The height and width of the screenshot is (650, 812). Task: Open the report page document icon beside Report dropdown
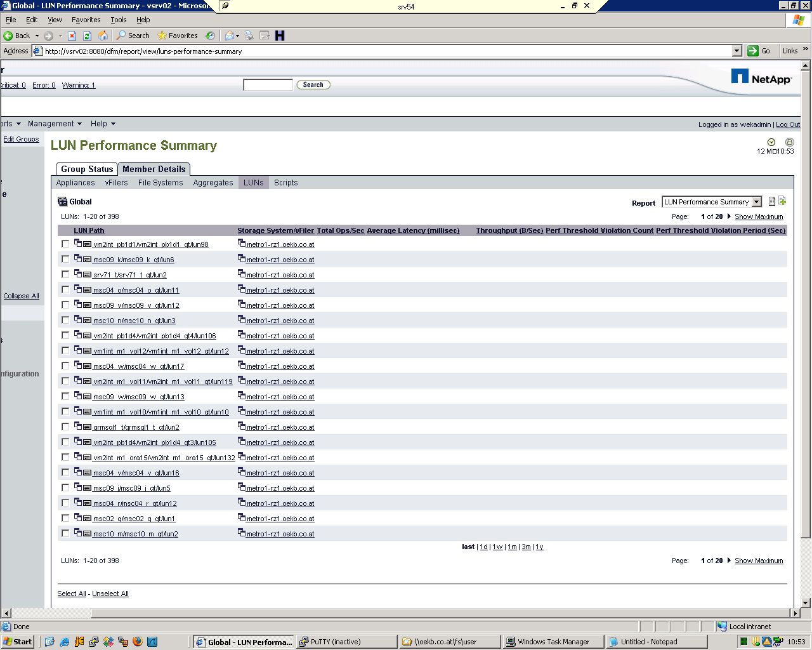coord(772,201)
